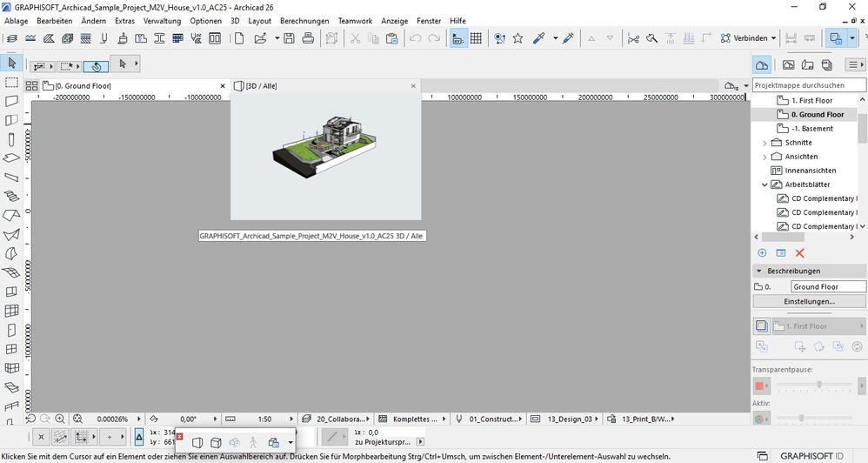The height and width of the screenshot is (463, 868).
Task: Click the scissors Split icon
Action: (633, 38)
